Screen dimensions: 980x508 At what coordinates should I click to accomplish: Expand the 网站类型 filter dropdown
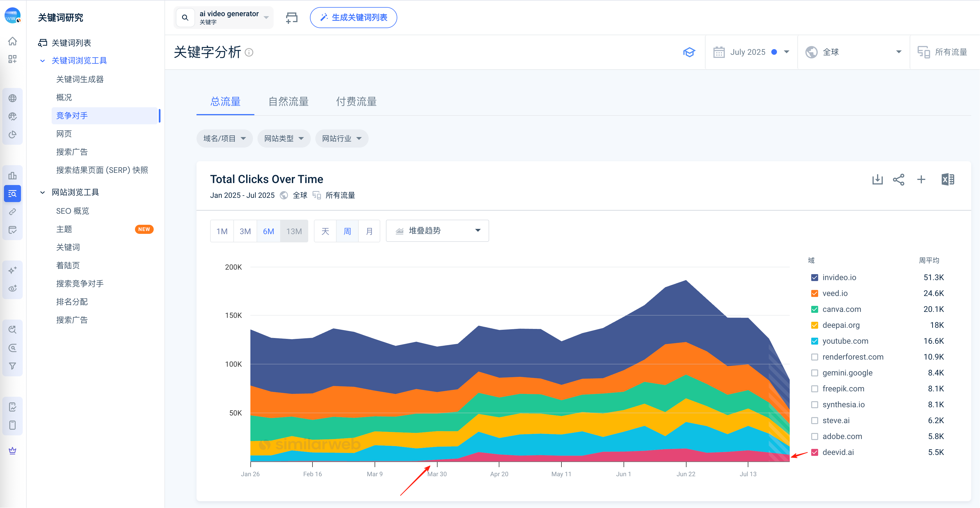(284, 138)
